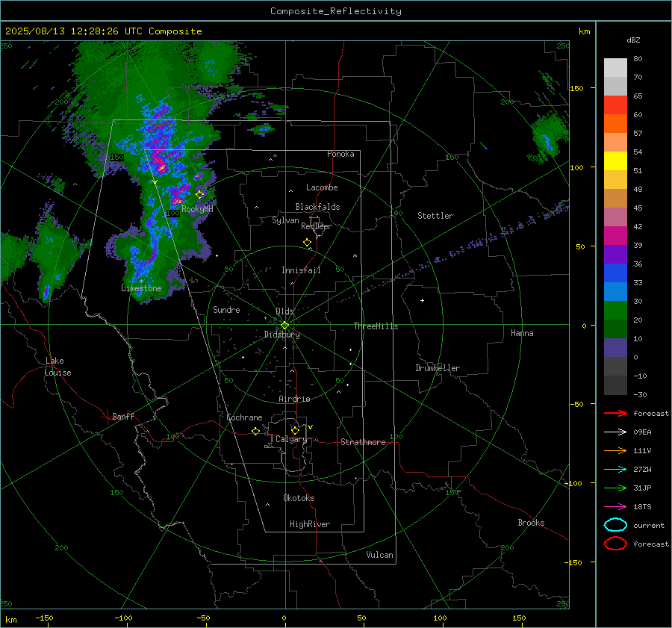
Task: Click the HighRiver label
Action: [x=310, y=524]
